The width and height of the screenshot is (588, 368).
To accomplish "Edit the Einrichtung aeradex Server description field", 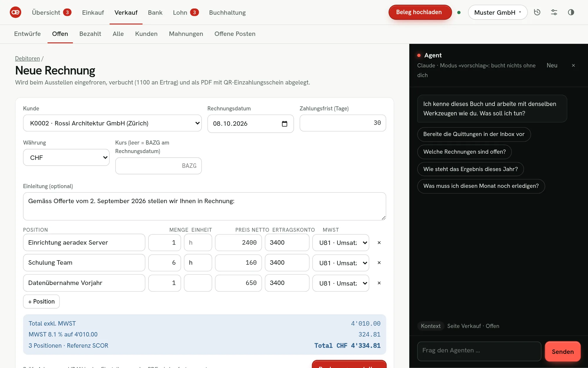I will pos(84,243).
